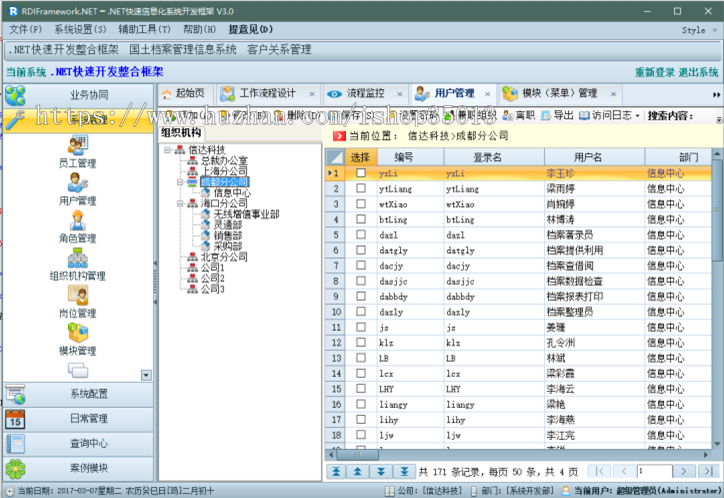Select 北京分公司 in tree
This screenshot has height=498, width=724.
[x=224, y=257]
